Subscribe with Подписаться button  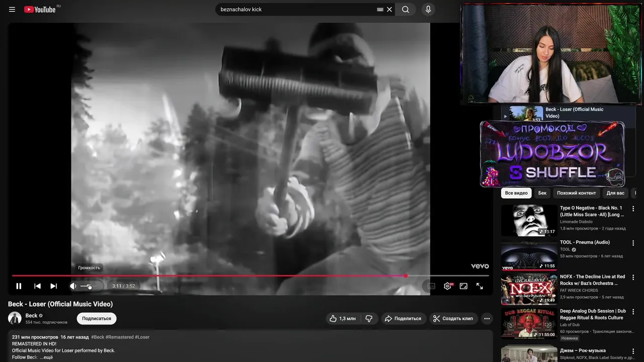point(97,318)
